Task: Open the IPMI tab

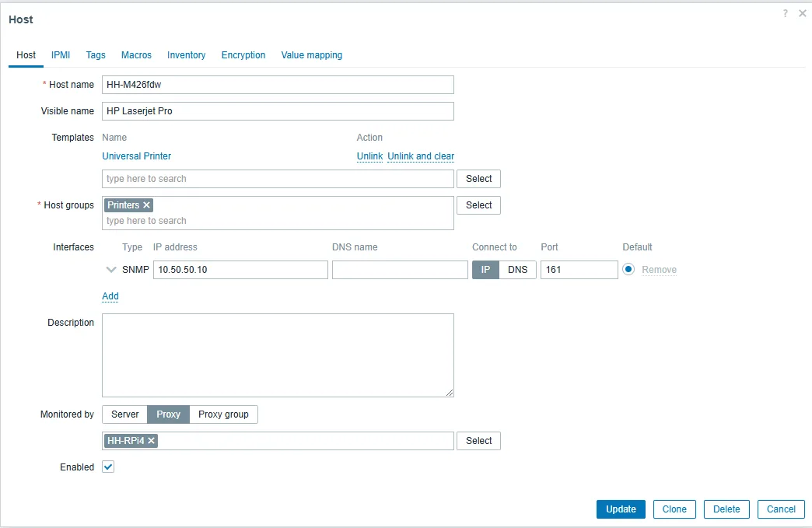Action: [x=61, y=55]
